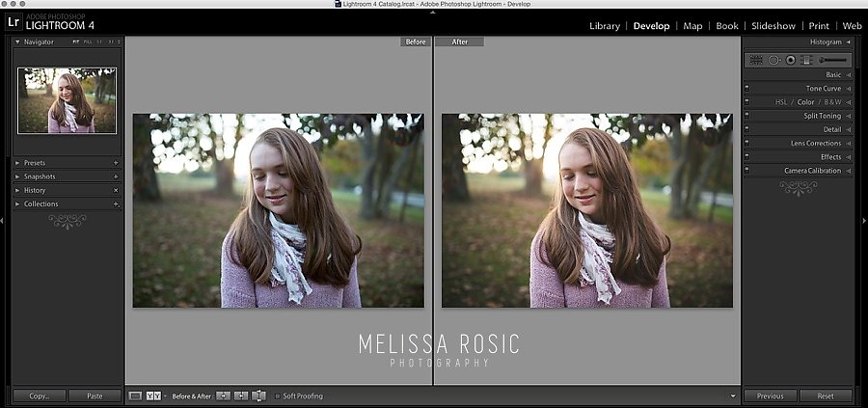Click the Before photo in the left pane
Viewport: 868px width, 408px height.
click(279, 210)
